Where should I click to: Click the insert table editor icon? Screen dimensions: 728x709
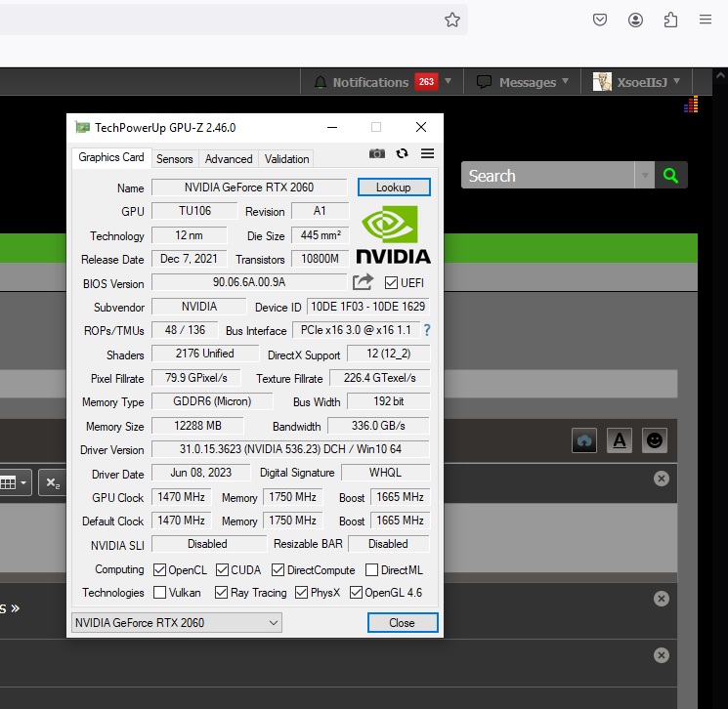pyautogui.click(x=8, y=483)
